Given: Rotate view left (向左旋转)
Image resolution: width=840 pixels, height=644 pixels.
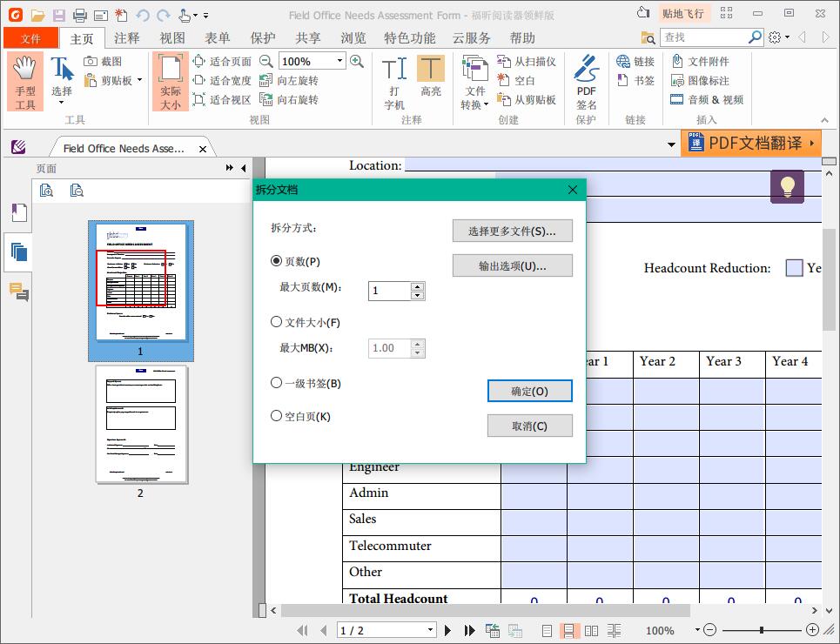Looking at the screenshot, I should [x=289, y=80].
